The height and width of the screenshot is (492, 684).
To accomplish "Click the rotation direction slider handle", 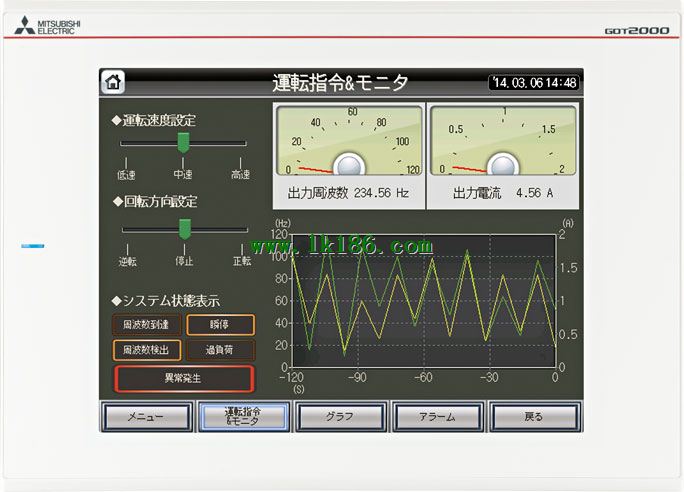I will 184,229.
